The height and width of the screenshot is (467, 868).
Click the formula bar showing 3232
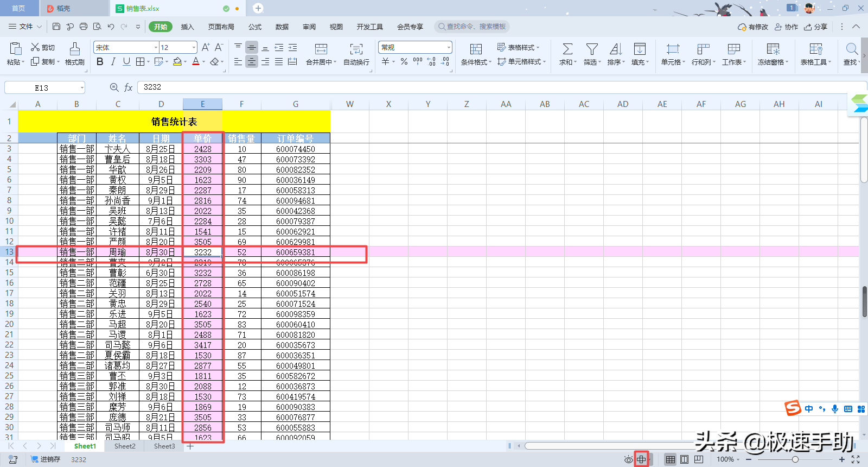point(502,87)
